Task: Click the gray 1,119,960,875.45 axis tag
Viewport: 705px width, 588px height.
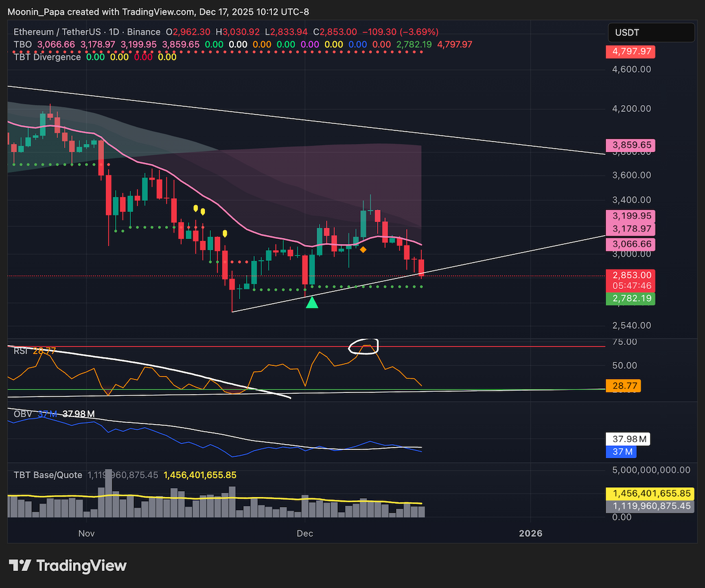Action: tap(650, 506)
